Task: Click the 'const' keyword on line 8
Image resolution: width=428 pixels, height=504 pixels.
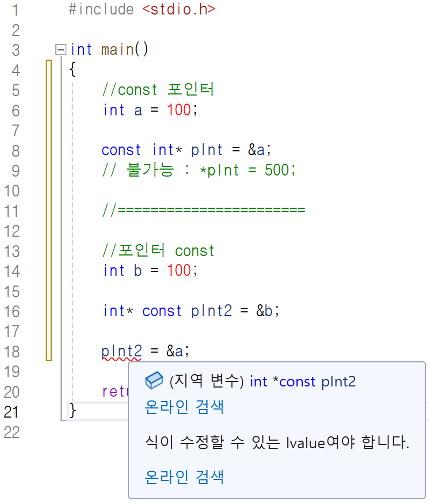Action: (x=121, y=150)
